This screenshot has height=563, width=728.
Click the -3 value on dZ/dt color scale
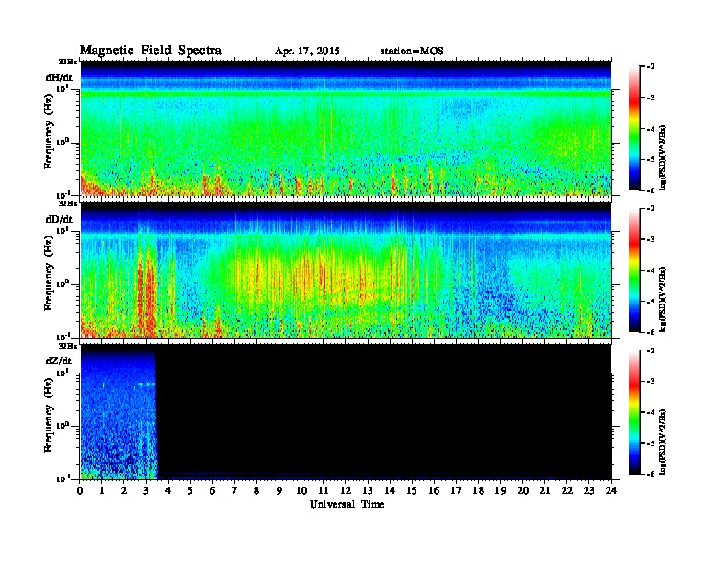point(651,381)
